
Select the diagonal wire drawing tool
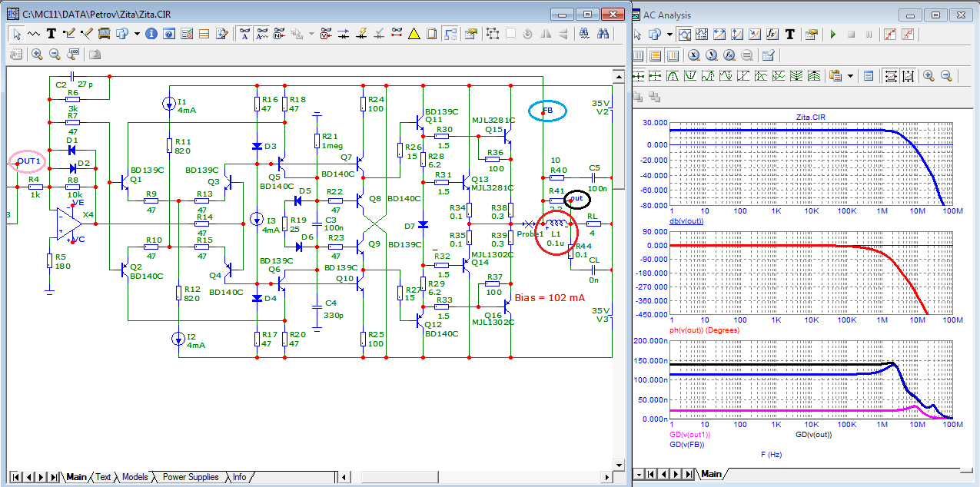point(86,34)
